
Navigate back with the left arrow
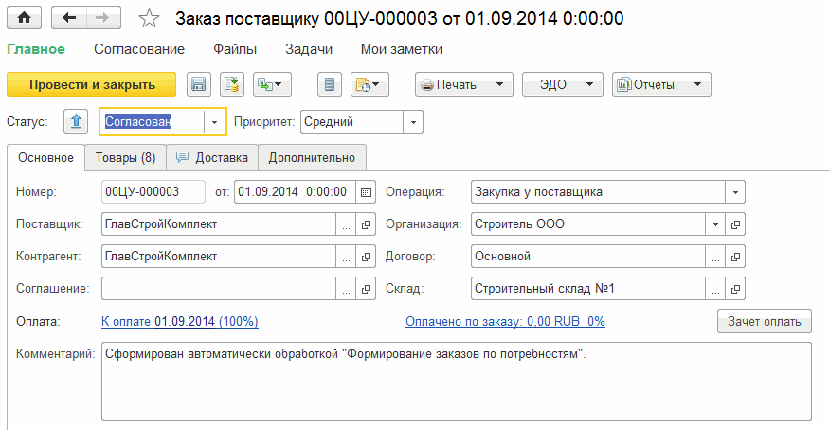coord(69,18)
